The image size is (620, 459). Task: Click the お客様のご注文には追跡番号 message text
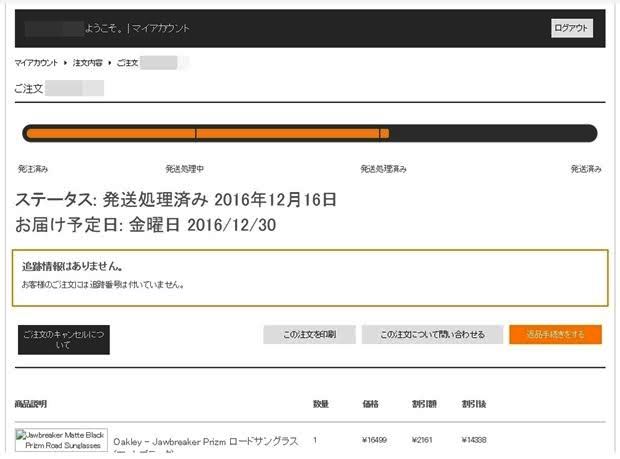[x=103, y=285]
